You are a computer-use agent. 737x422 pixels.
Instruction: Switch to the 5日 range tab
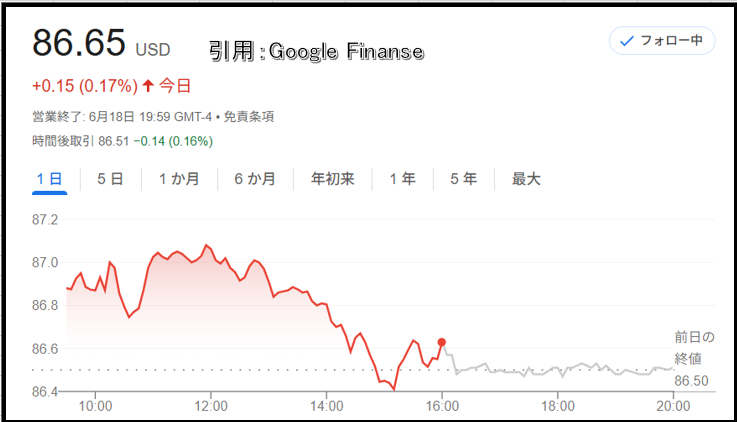click(x=110, y=179)
